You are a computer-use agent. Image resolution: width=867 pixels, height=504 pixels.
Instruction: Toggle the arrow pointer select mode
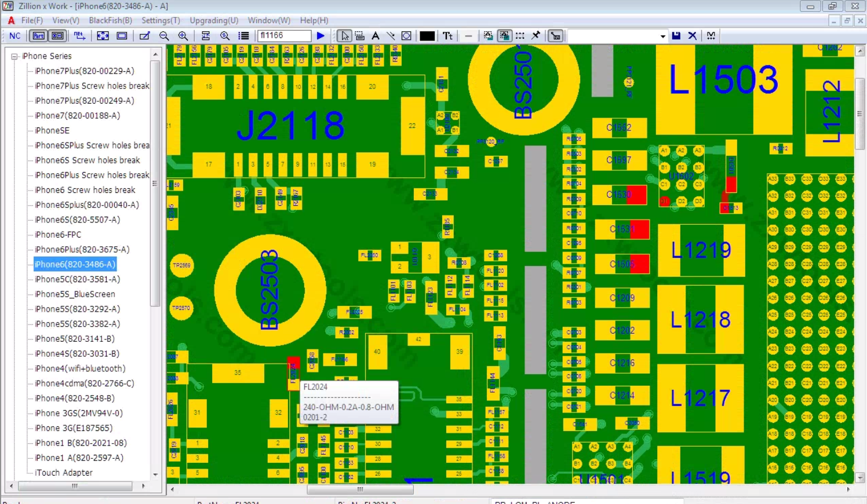coord(344,36)
